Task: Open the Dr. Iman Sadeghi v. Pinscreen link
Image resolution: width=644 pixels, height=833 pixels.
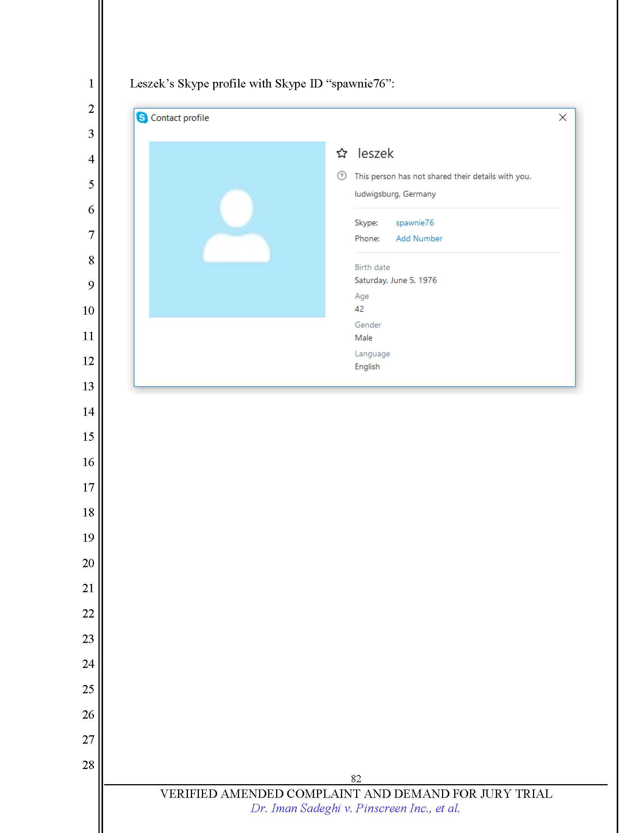Action: [355, 808]
